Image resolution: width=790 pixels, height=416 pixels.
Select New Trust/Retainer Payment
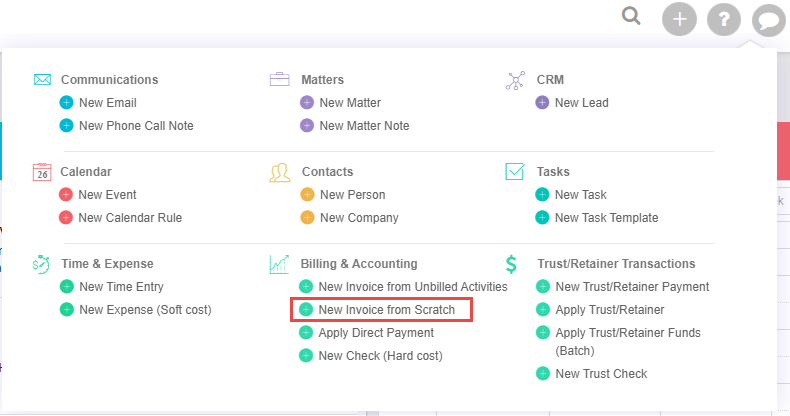632,287
